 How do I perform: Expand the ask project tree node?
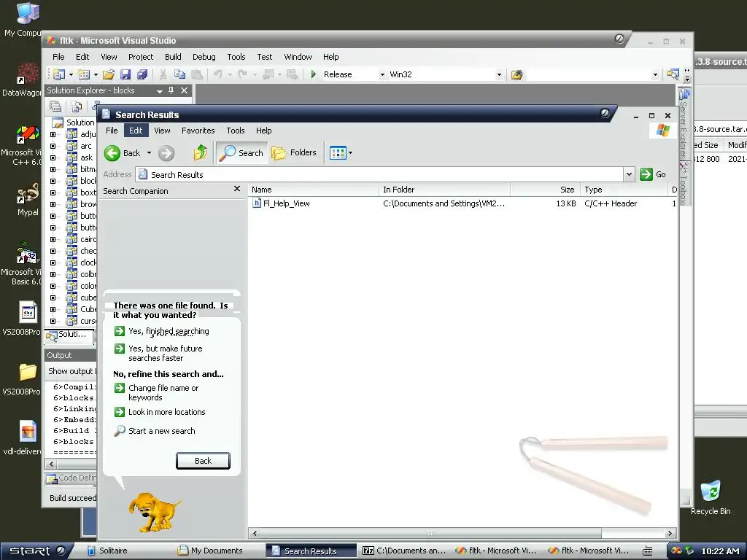pos(53,157)
